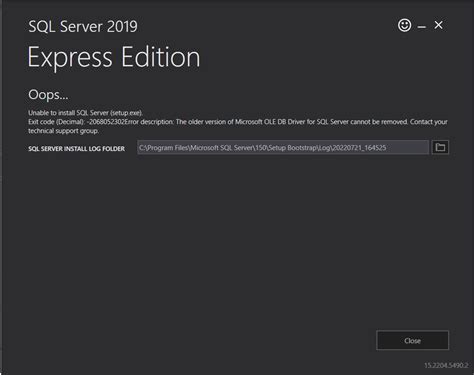Click the SQL SERVER INSTALL LOG FOLDER label

(76, 149)
